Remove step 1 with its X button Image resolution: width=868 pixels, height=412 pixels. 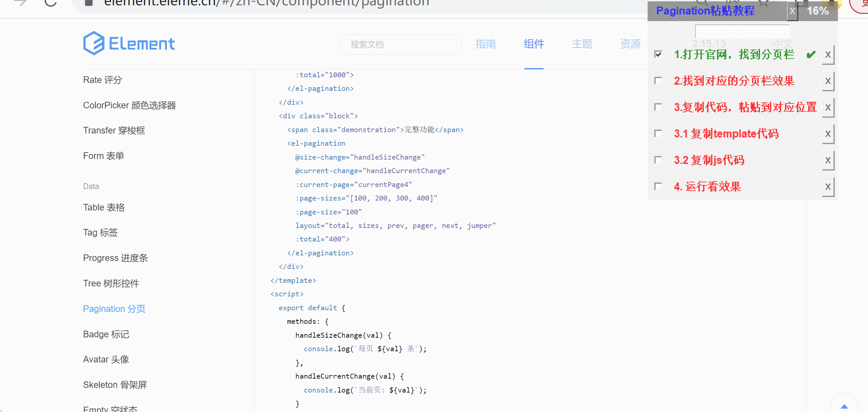828,55
